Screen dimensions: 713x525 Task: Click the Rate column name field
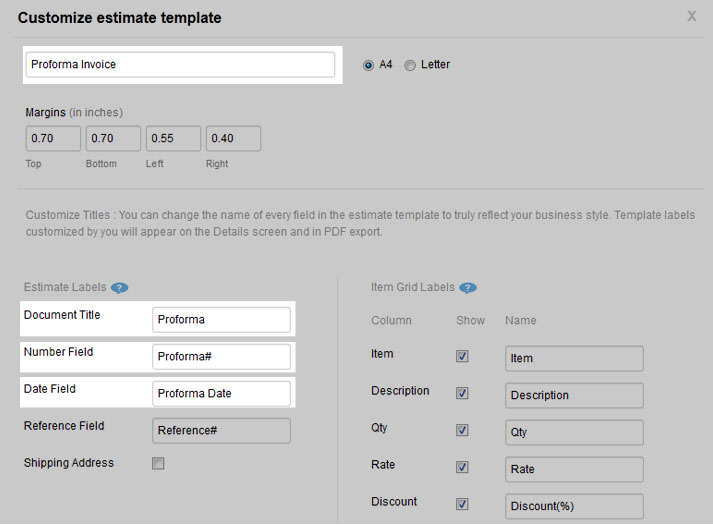pos(574,469)
